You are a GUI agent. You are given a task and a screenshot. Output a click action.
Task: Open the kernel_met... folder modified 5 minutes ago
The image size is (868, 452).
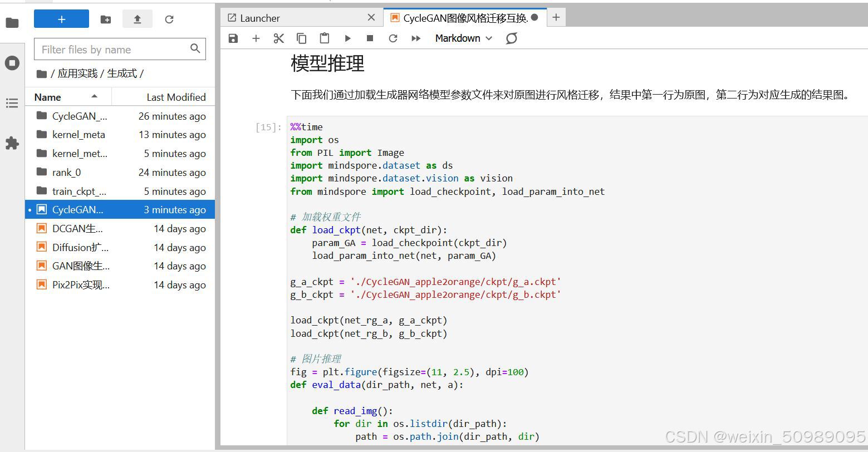(120, 154)
